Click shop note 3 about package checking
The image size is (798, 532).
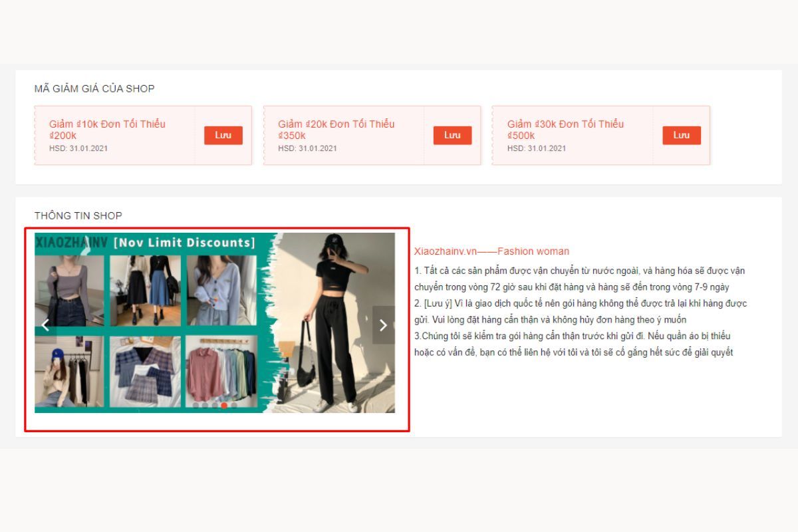(573, 344)
